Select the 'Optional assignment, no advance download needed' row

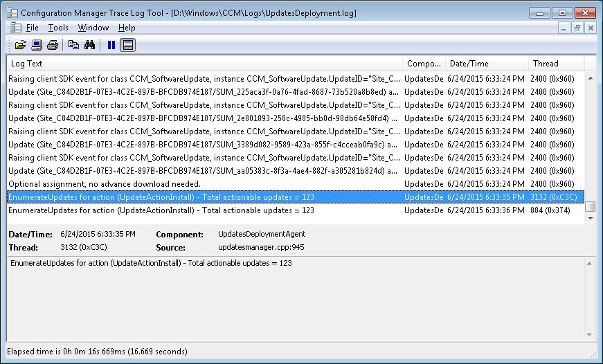click(x=204, y=184)
